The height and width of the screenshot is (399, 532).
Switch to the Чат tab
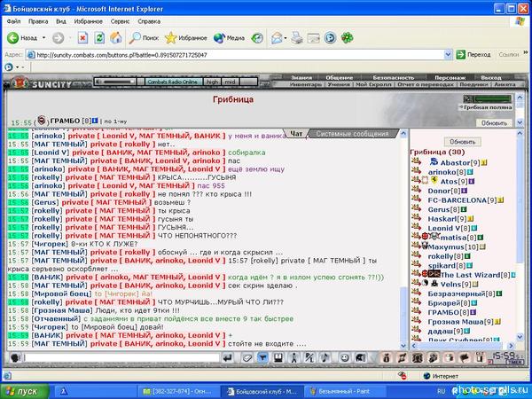click(296, 134)
